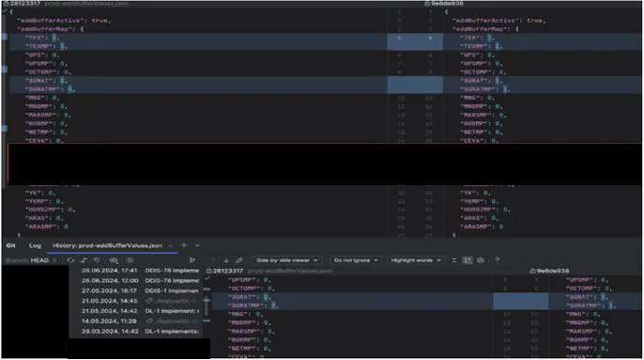Image resolution: width=644 pixels, height=360 pixels.
Task: Click the pencil edit-source icon in diff toolbar
Action: click(239, 260)
